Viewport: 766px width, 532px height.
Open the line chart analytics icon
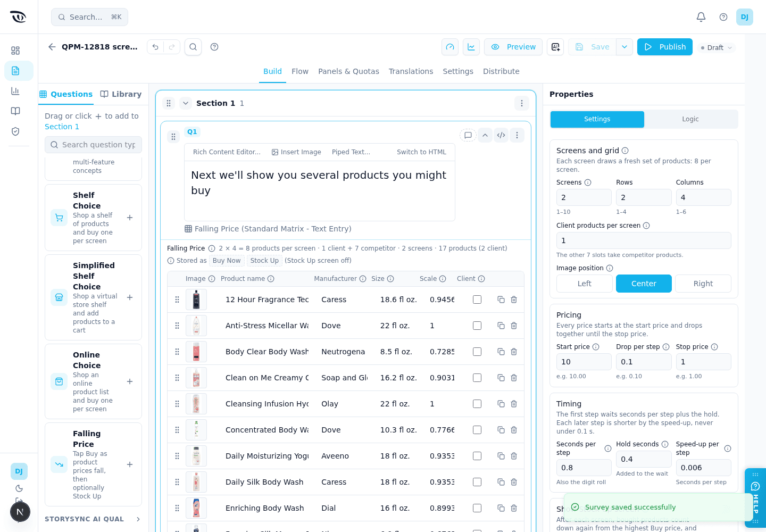pos(471,47)
